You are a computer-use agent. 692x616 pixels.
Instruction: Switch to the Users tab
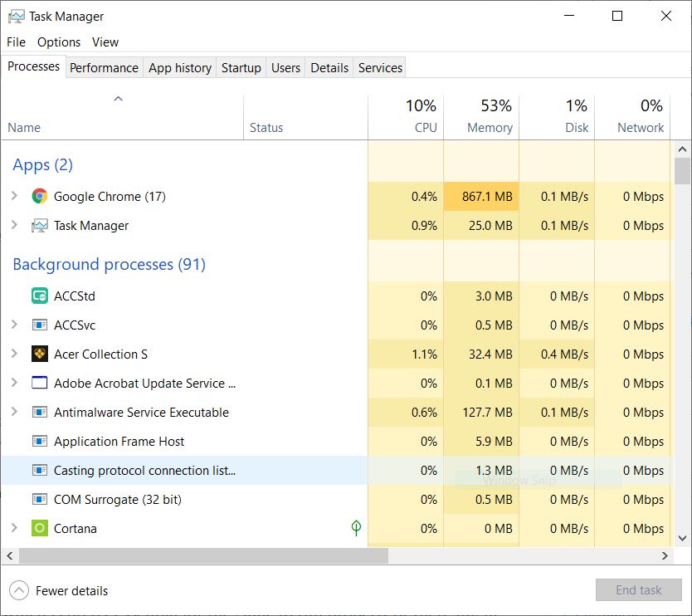point(285,67)
